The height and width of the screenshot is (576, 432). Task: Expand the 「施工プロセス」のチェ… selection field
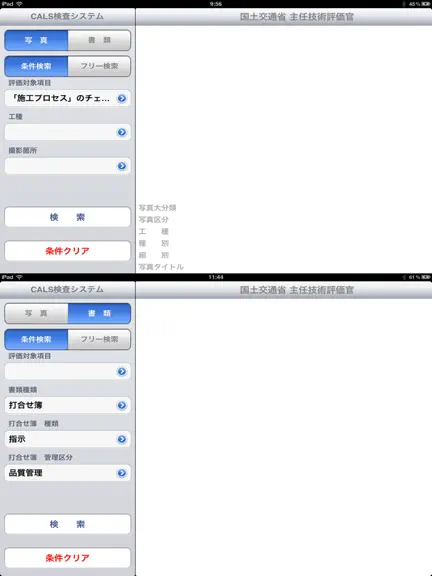(x=68, y=98)
